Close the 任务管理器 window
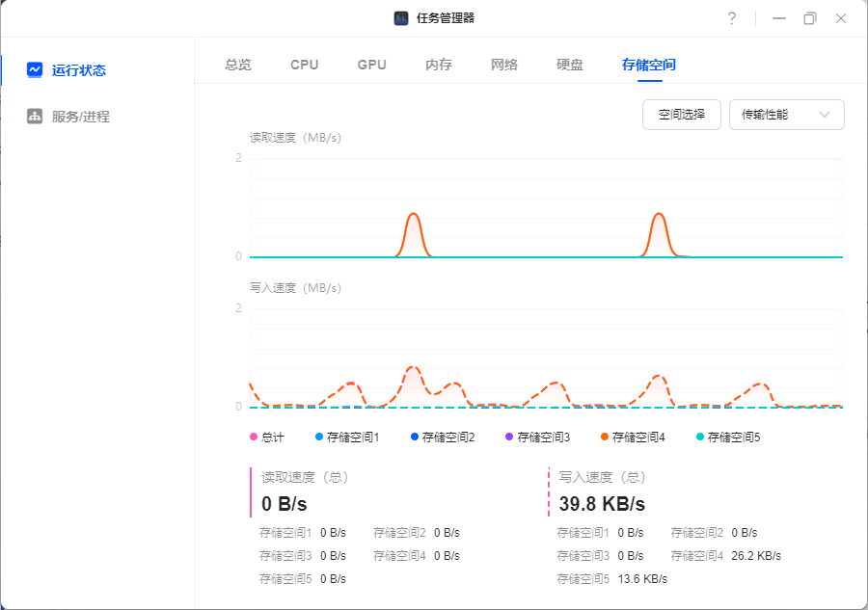The width and height of the screenshot is (868, 610). tap(841, 18)
